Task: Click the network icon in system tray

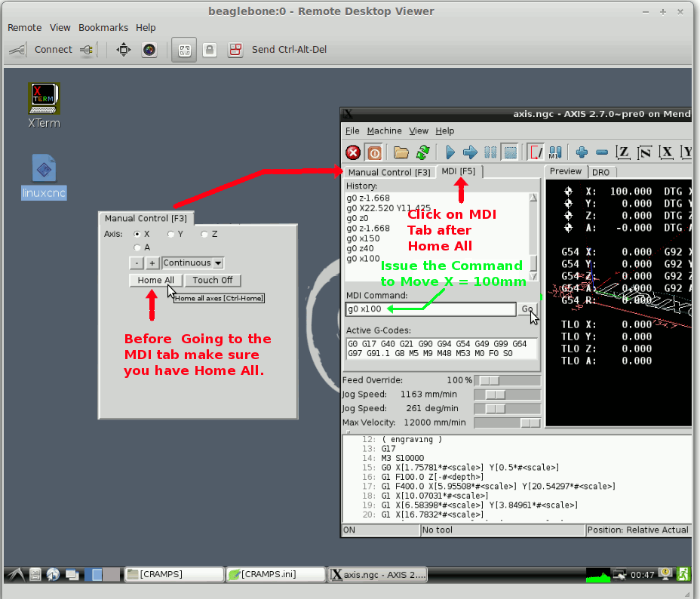Action: pyautogui.click(x=619, y=575)
